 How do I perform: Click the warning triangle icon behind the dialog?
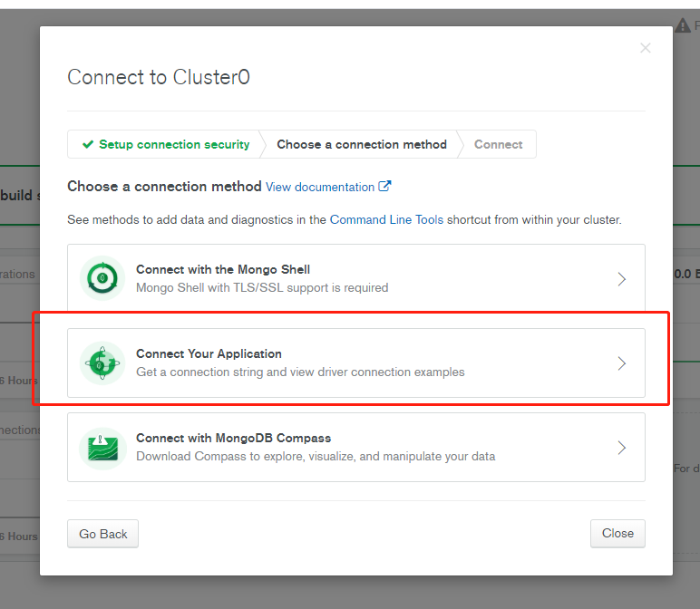682,25
